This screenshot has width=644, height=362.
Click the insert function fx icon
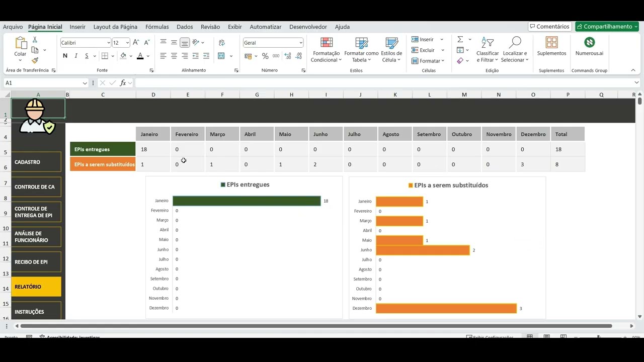coord(123,83)
